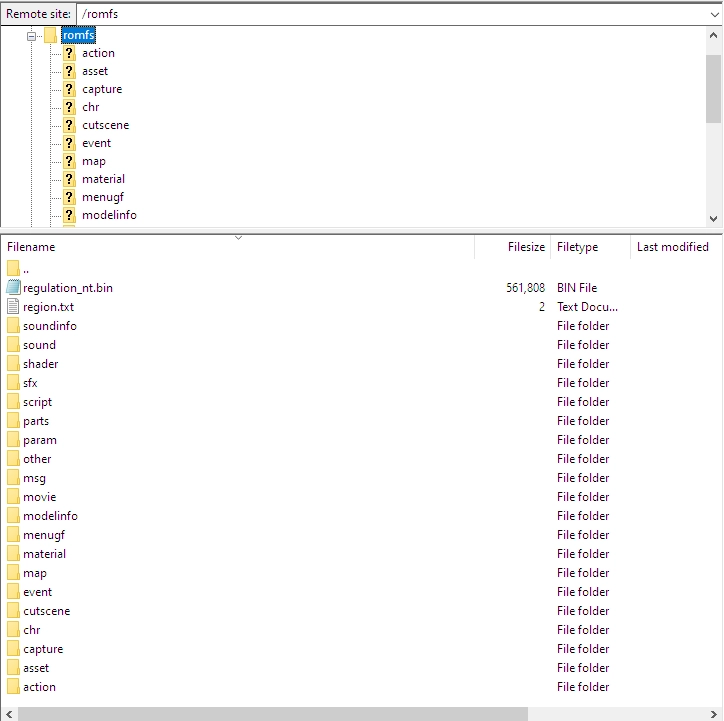Click the text document icon for region.txt
This screenshot has height=721, width=724.
click(x=13, y=307)
